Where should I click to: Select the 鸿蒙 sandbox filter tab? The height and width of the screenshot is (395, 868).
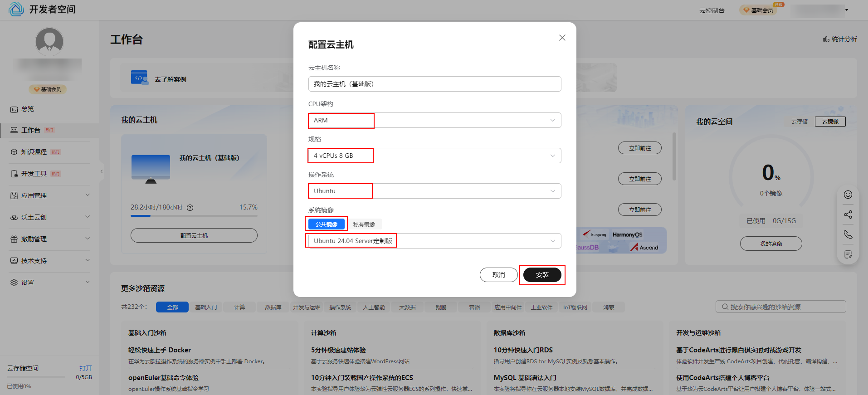click(x=609, y=307)
